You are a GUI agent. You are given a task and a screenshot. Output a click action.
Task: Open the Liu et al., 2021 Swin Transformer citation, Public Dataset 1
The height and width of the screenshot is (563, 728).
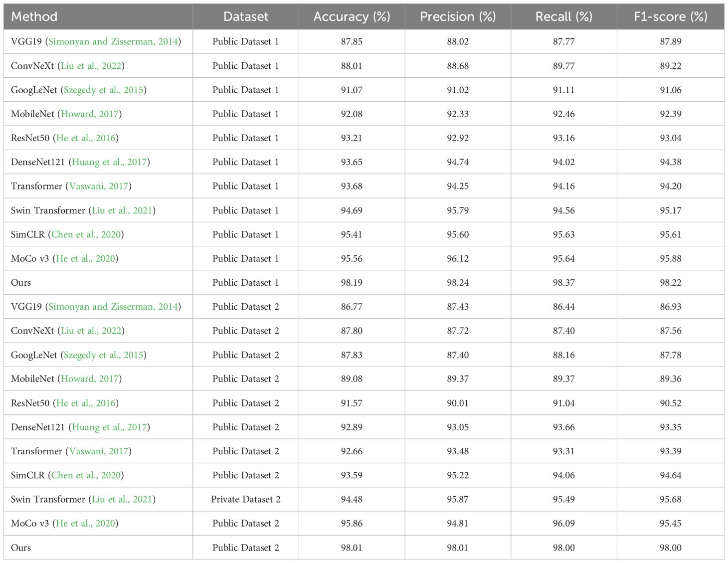click(x=122, y=210)
